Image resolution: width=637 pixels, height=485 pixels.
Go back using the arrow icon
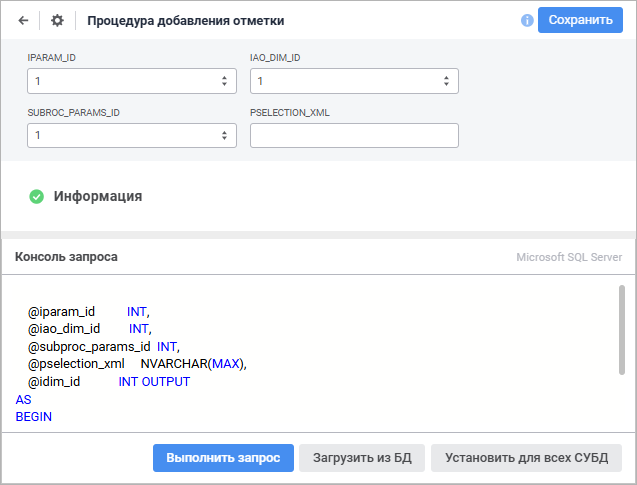24,20
